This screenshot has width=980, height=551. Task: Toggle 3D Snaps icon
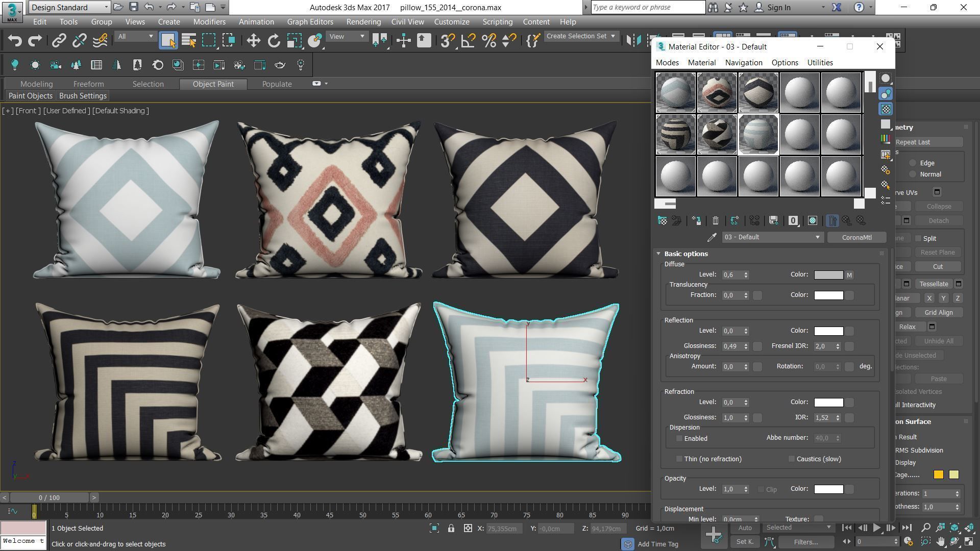coord(448,41)
